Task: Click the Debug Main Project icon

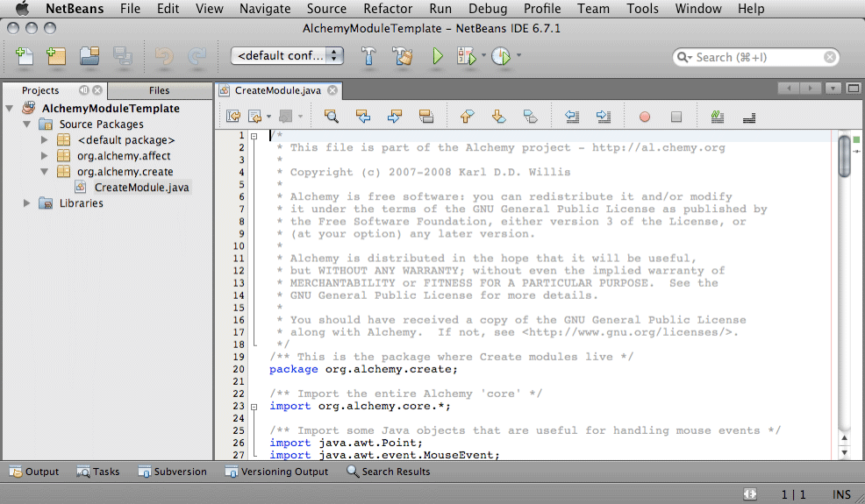Action: (466, 56)
